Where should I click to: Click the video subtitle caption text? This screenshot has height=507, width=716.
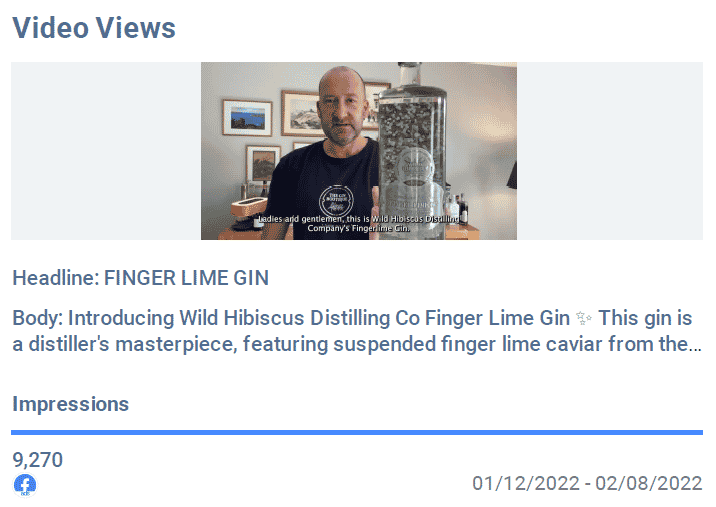pos(358,223)
